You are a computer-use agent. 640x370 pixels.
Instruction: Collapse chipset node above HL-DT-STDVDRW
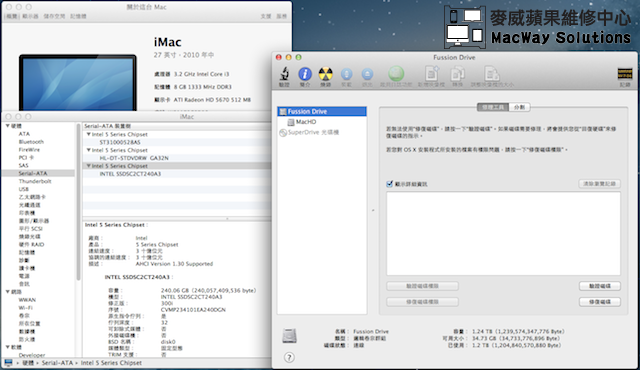pos(88,150)
